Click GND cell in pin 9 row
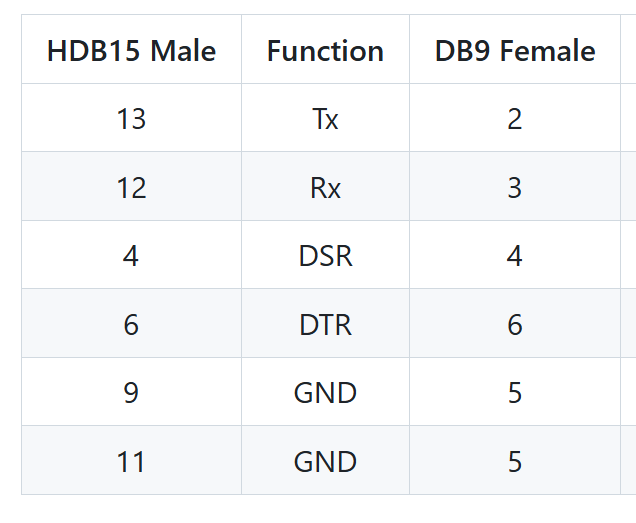 (x=325, y=392)
